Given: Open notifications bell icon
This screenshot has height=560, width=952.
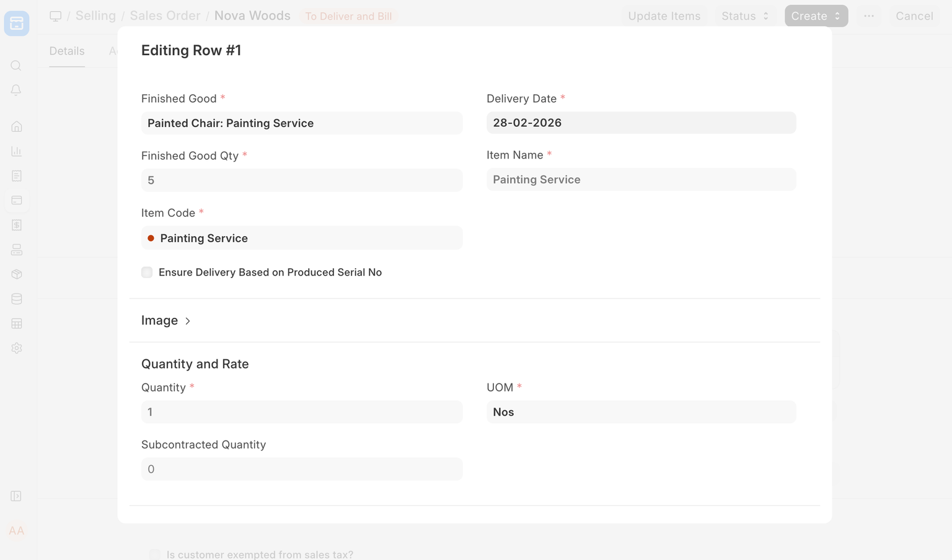Looking at the screenshot, I should click(17, 90).
